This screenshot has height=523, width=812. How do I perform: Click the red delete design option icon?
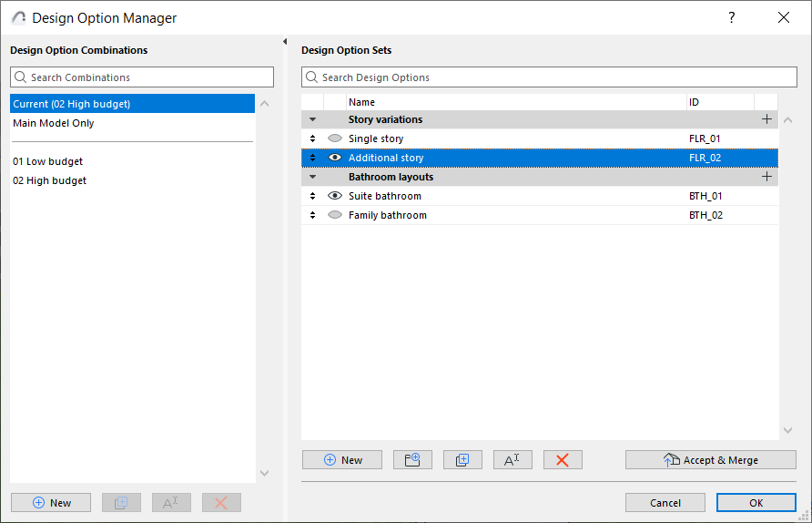563,460
